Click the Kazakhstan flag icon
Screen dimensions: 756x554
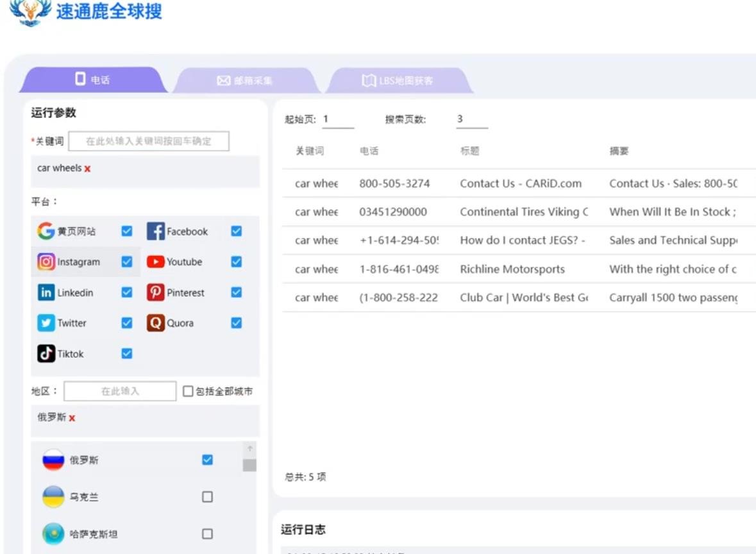(x=53, y=533)
